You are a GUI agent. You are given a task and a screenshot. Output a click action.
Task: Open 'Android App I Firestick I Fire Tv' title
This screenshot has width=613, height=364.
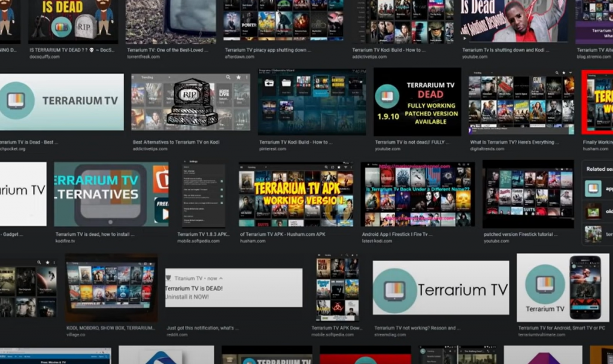click(397, 234)
